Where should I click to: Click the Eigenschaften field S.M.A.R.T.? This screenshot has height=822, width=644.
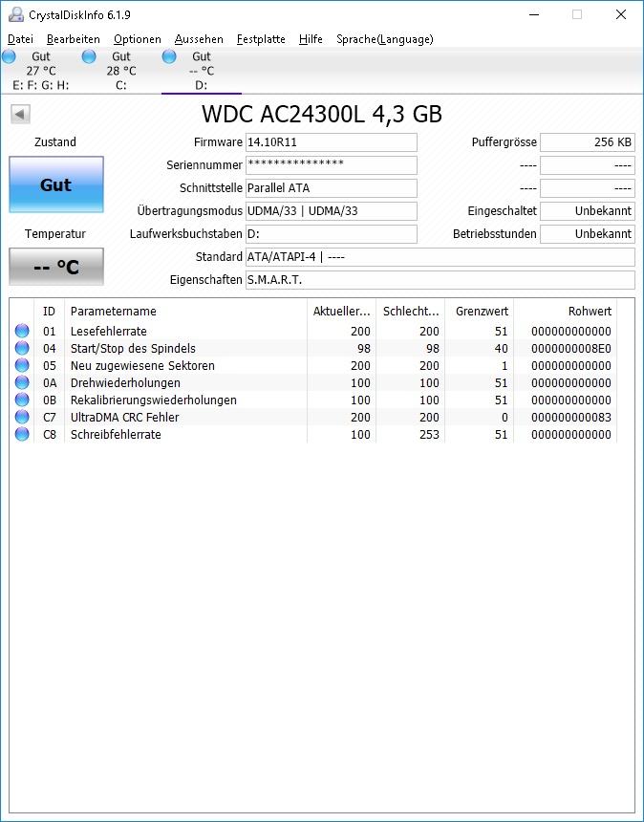[x=440, y=280]
